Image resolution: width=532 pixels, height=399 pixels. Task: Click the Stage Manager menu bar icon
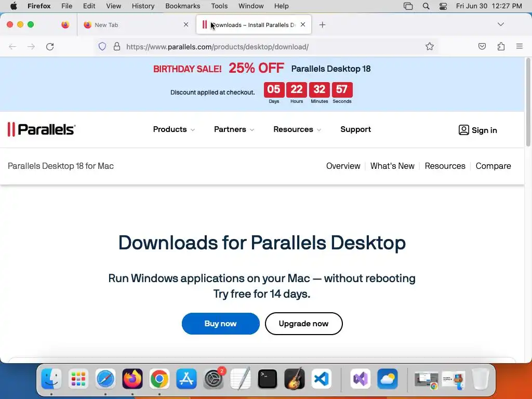pyautogui.click(x=408, y=6)
